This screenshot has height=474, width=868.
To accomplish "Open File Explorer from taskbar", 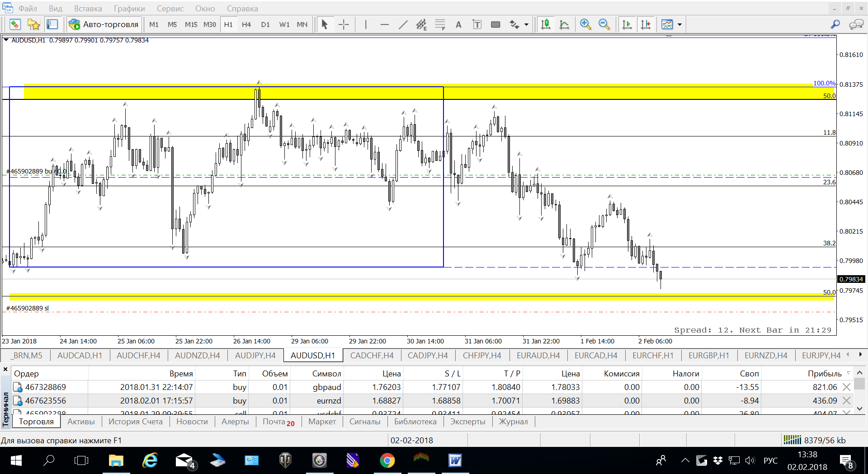I will 116,460.
